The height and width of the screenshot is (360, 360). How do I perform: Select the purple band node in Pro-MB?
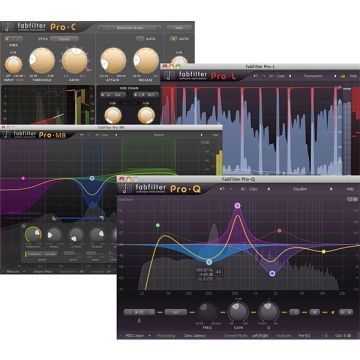(x=23, y=178)
